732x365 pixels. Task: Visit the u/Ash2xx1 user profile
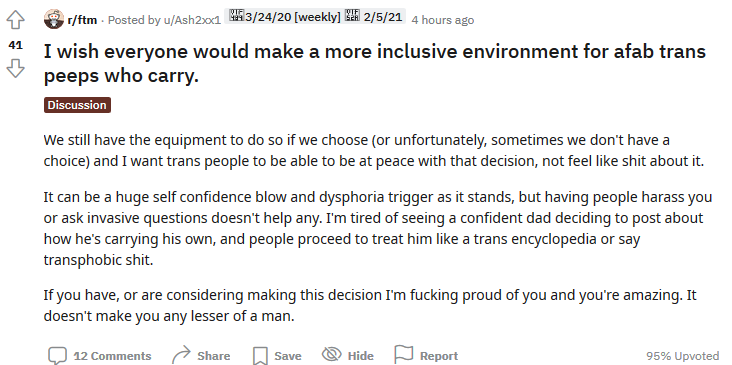click(191, 20)
